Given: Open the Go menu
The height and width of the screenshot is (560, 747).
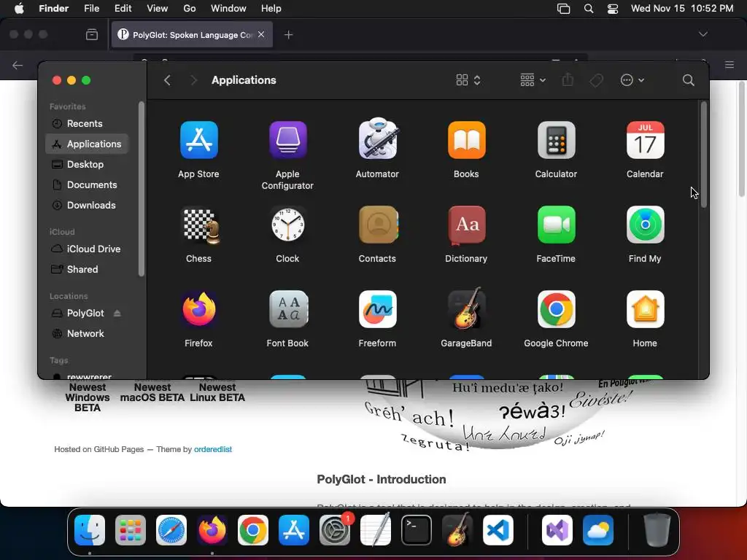Looking at the screenshot, I should click(x=190, y=9).
